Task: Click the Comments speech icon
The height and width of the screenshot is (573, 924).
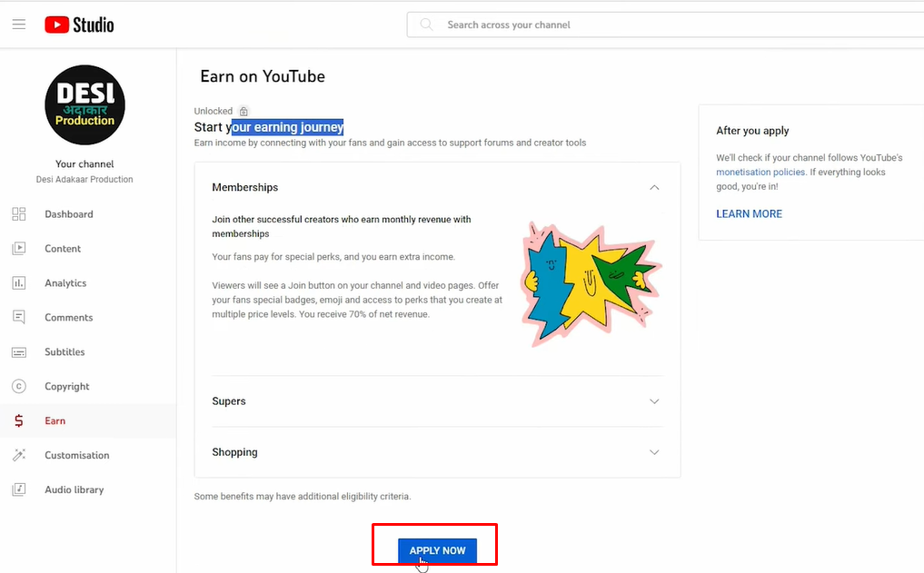Action: click(19, 318)
